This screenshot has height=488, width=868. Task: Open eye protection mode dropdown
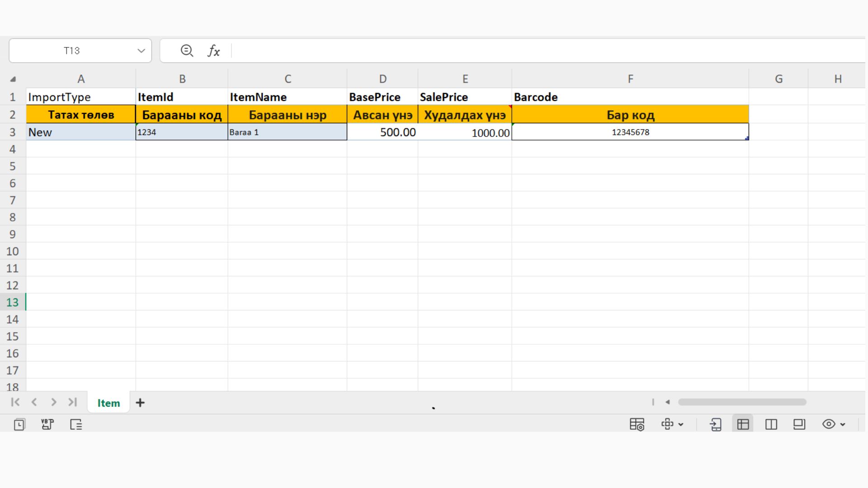click(843, 424)
